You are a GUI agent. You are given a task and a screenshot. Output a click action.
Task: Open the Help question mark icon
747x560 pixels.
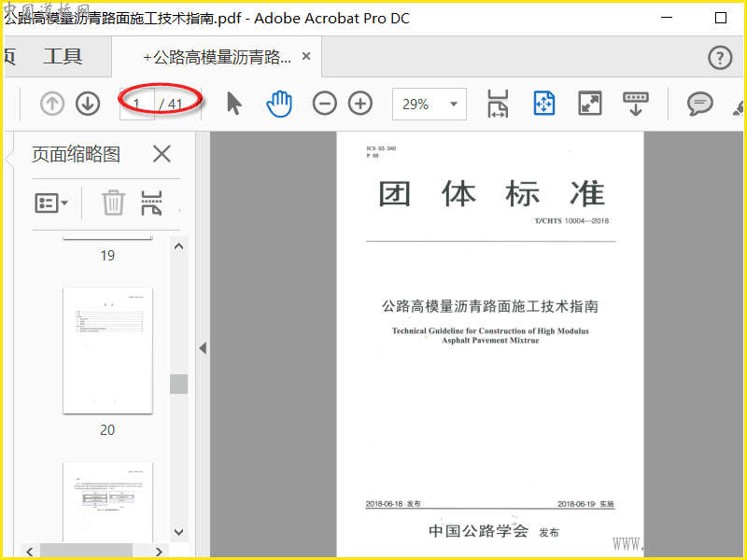click(720, 58)
